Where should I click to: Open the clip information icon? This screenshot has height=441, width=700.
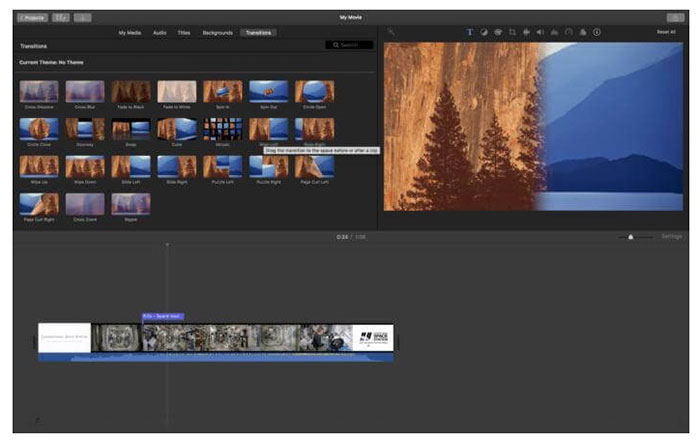pos(597,32)
